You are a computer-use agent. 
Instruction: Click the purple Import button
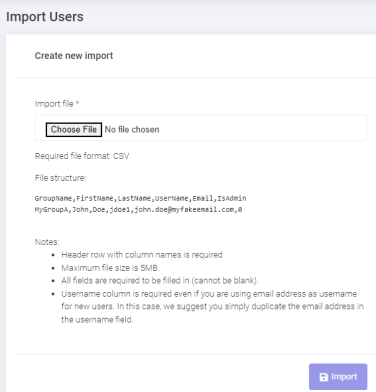(338, 377)
